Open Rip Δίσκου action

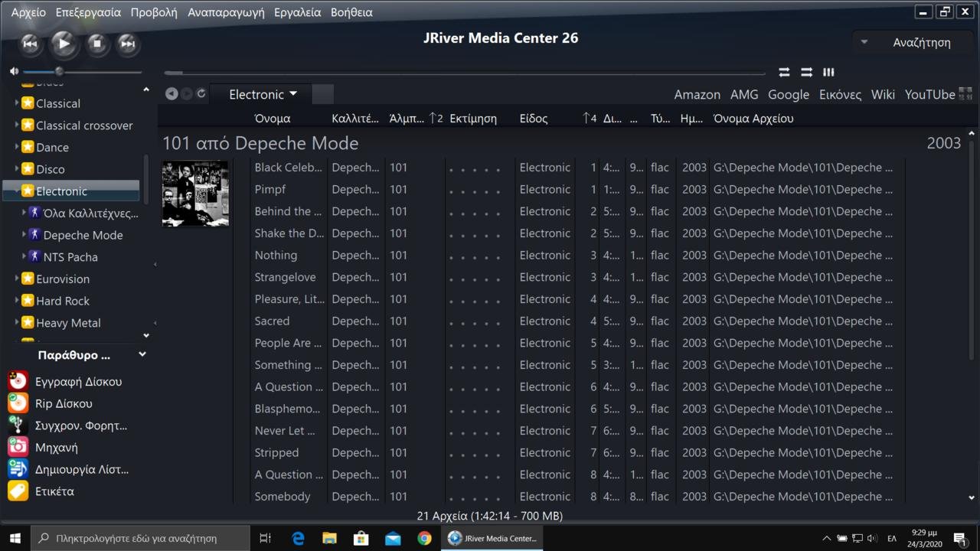point(64,403)
